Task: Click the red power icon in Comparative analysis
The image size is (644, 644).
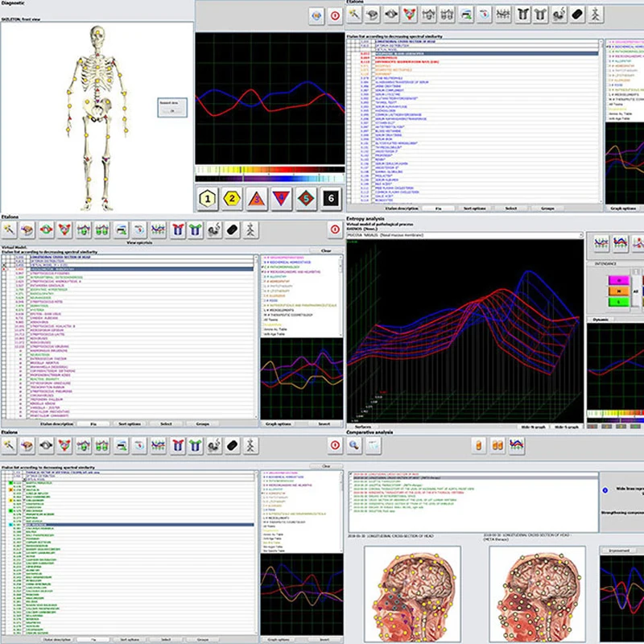Action: 335,445
